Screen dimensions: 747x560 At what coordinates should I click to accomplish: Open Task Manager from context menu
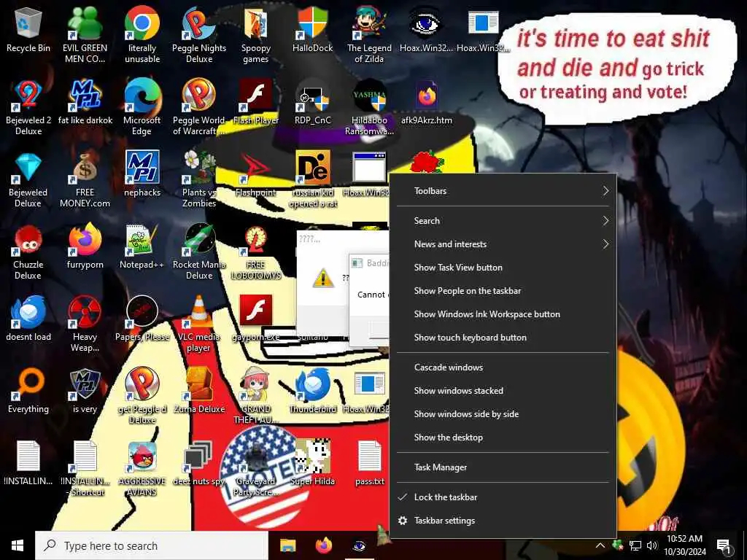pos(503,467)
